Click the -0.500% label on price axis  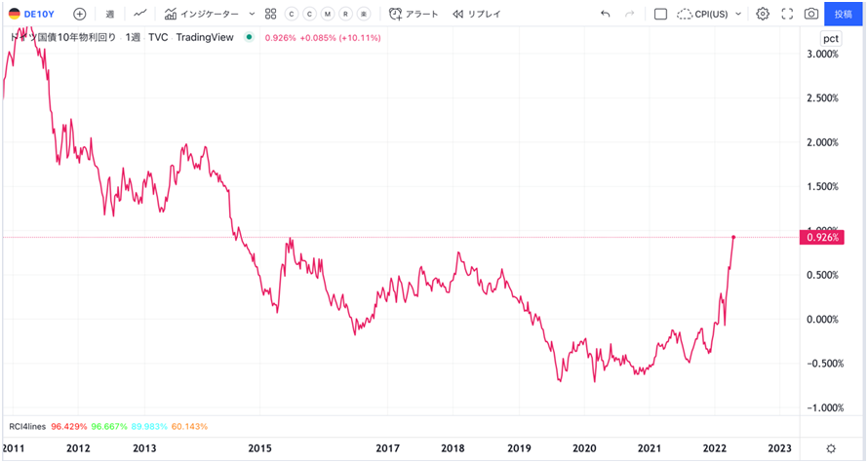[x=825, y=364]
